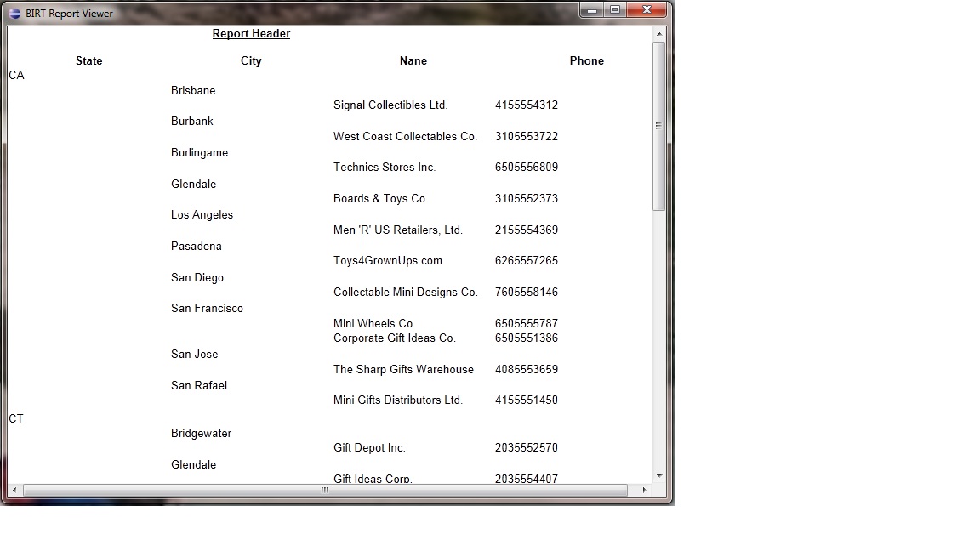Click the horizontal scrollbar left arrow

[14, 491]
